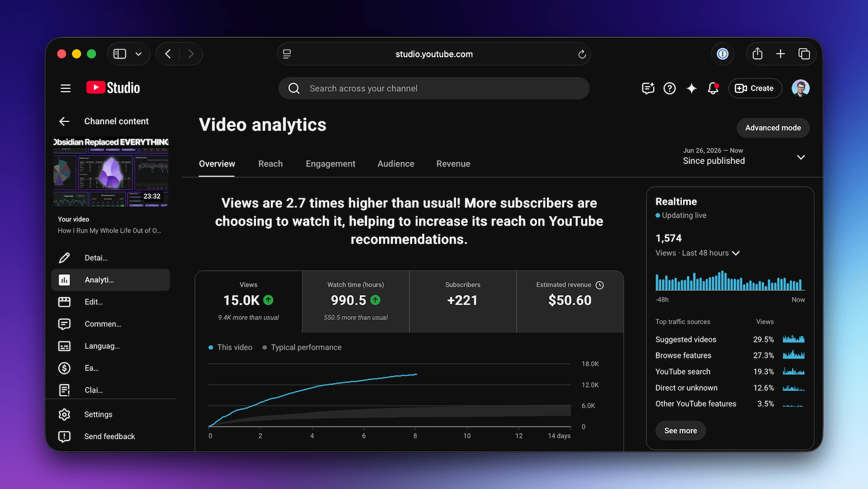This screenshot has width=868, height=489.
Task: Open the Editor clapperboard item
Action: coord(111,302)
